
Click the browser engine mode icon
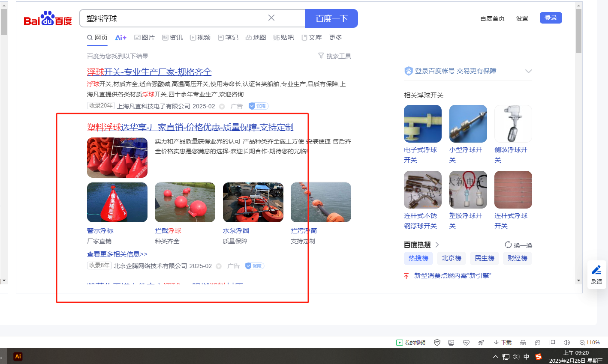click(x=538, y=343)
